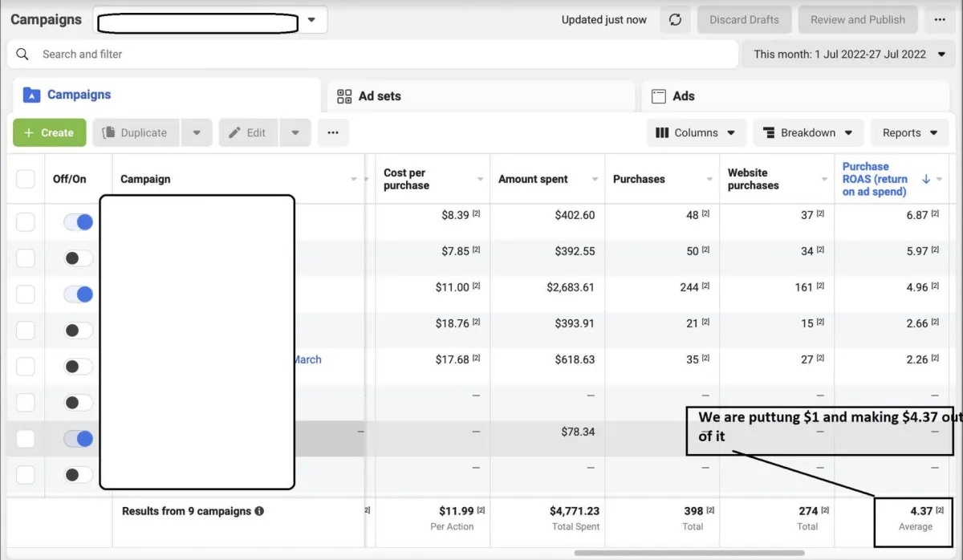This screenshot has width=963, height=560.
Task: Click the $18.76 cost per purchase cell
Action: 452,323
